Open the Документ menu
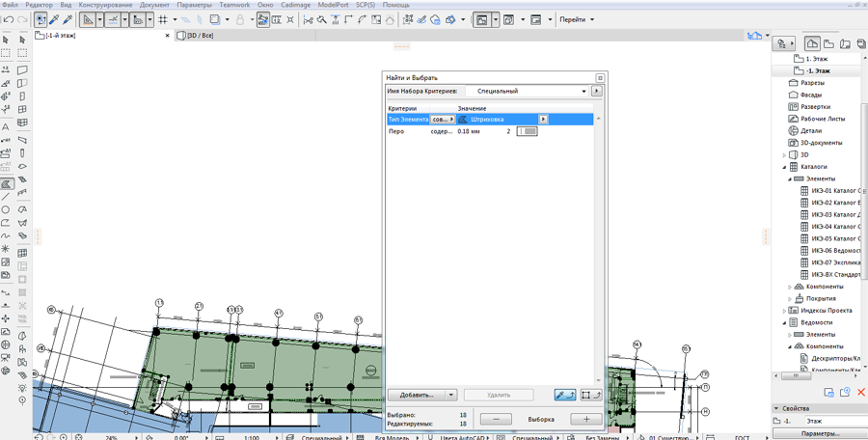868x440 pixels. 155,5
